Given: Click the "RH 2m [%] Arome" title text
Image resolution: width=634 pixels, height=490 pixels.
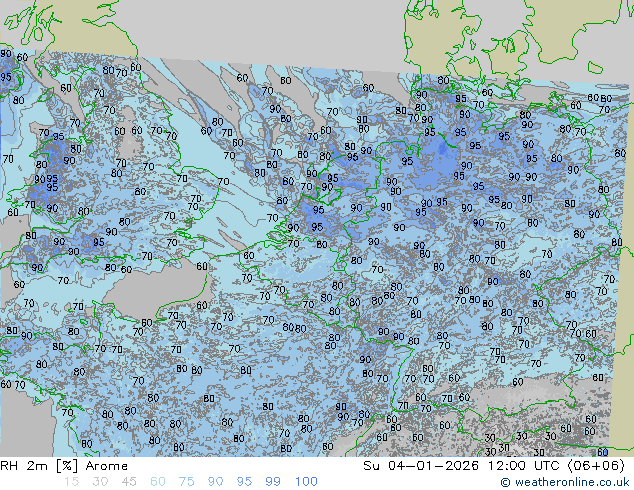Looking at the screenshot, I should tap(64, 466).
